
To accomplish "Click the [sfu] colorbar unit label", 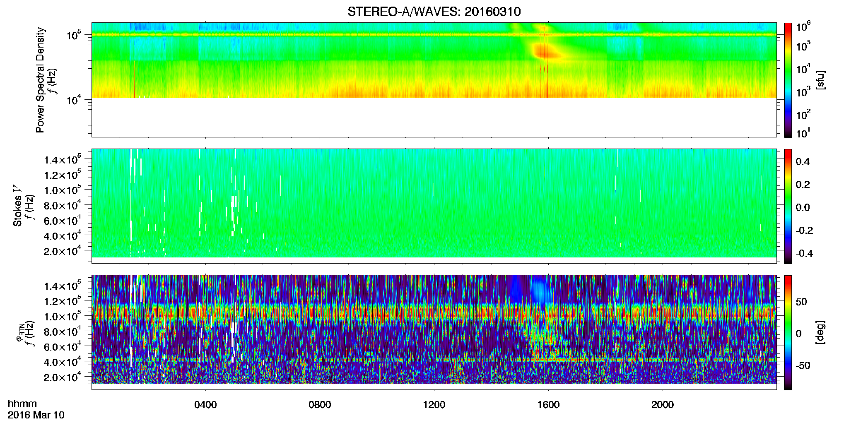I will tap(820, 80).
